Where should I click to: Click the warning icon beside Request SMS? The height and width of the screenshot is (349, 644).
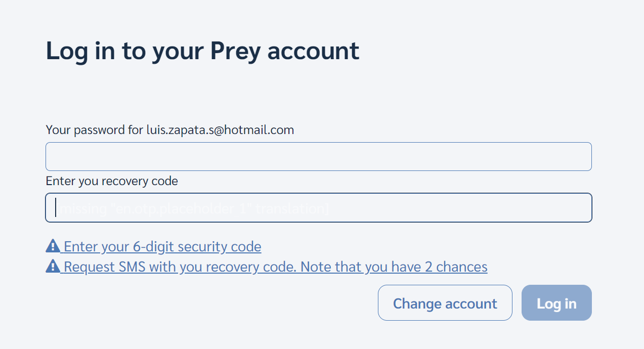(53, 266)
